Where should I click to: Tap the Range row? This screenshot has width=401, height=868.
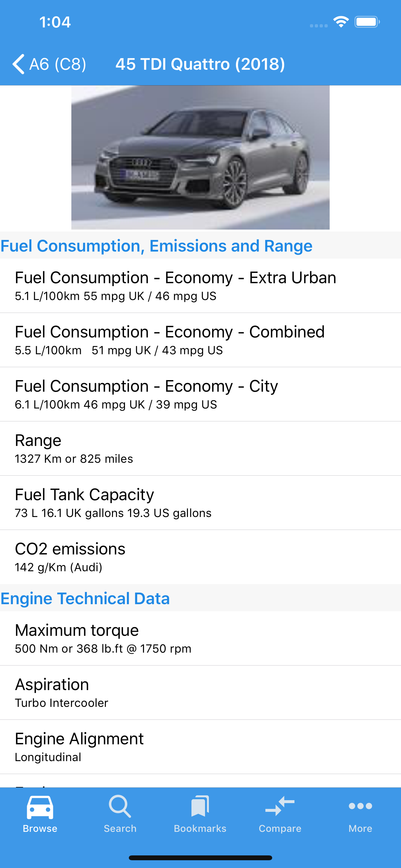[200, 448]
